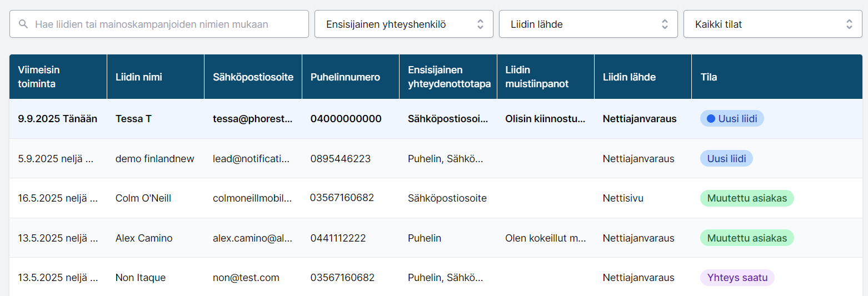Sort by Viimeisin toiminta column header
868x296 pixels.
(39, 77)
